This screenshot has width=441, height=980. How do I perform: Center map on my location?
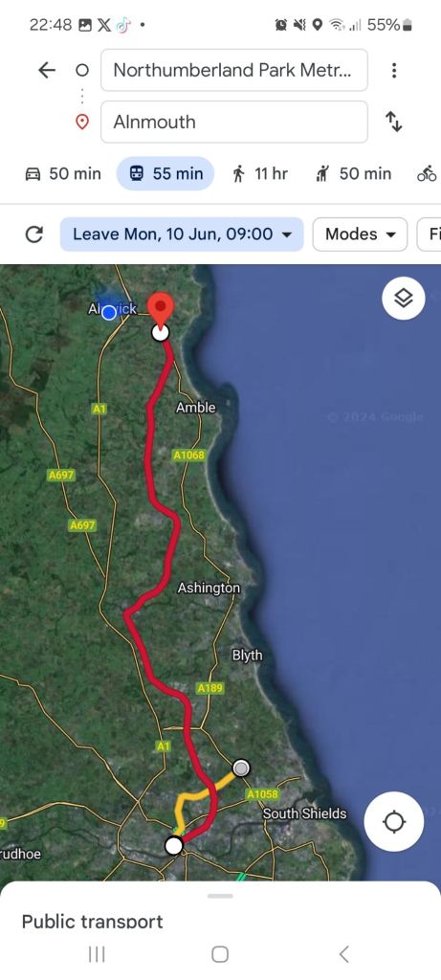[394, 821]
